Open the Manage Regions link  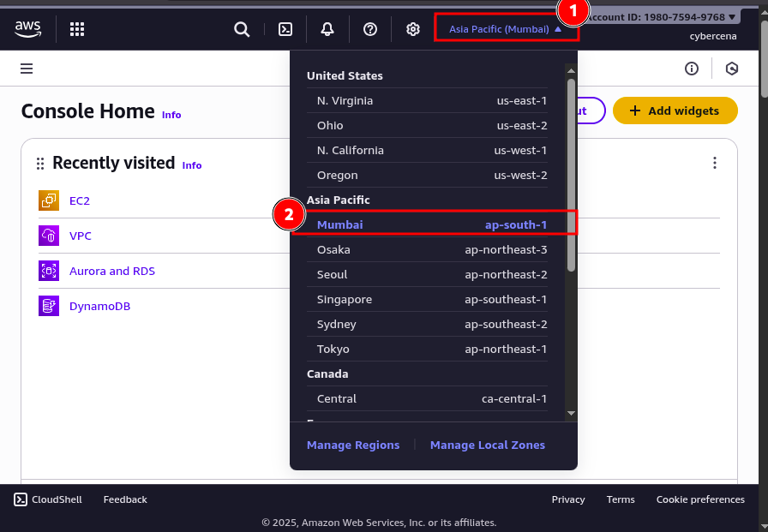353,445
